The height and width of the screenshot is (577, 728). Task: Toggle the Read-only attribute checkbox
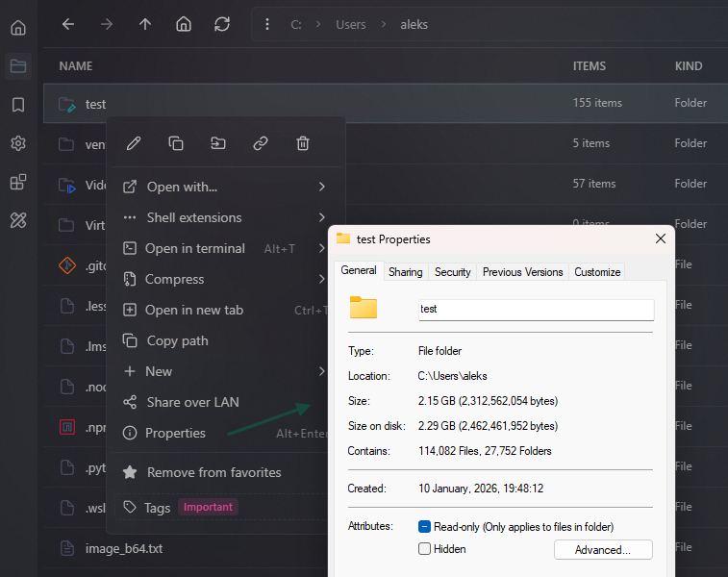pos(424,527)
